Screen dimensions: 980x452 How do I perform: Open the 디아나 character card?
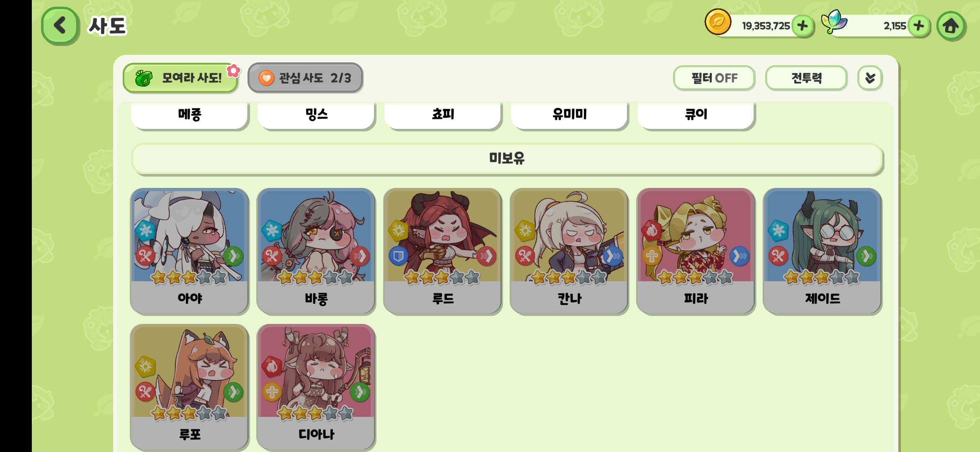(x=316, y=387)
